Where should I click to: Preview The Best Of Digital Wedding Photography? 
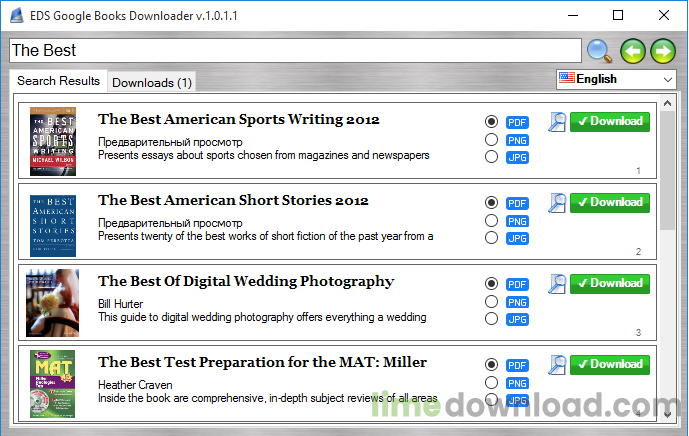tap(557, 284)
